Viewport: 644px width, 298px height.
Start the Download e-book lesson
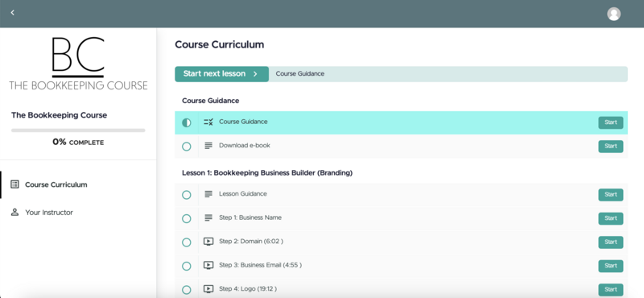coord(610,147)
